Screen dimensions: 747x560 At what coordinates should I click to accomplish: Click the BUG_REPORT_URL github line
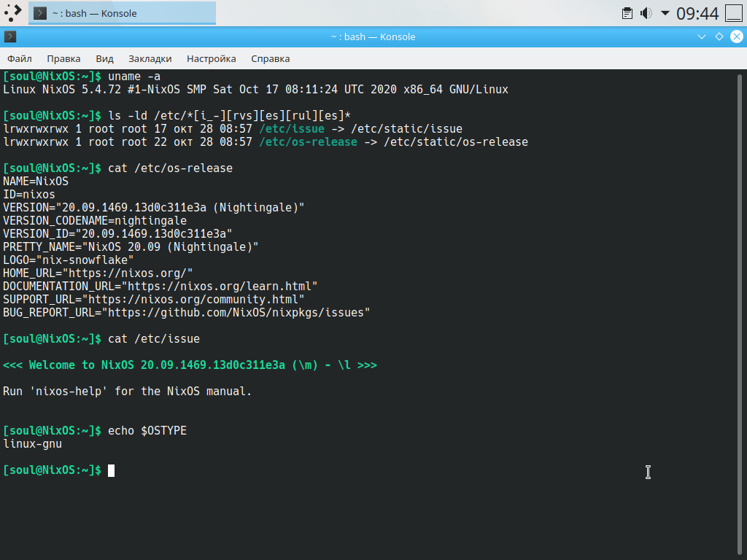(186, 312)
